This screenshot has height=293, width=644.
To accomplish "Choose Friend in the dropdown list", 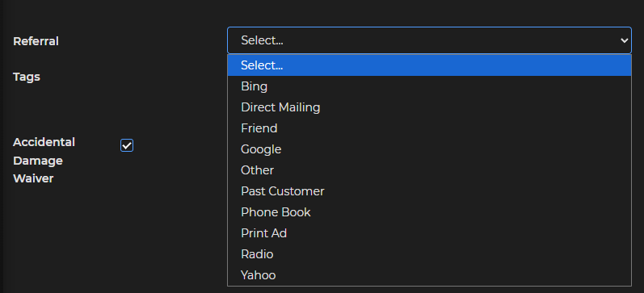I will (x=429, y=128).
